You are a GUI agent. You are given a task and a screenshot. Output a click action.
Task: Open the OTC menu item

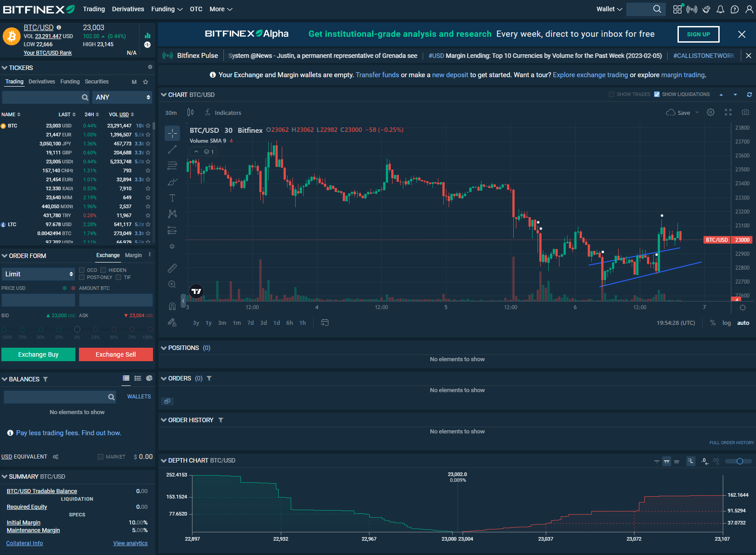pyautogui.click(x=196, y=9)
